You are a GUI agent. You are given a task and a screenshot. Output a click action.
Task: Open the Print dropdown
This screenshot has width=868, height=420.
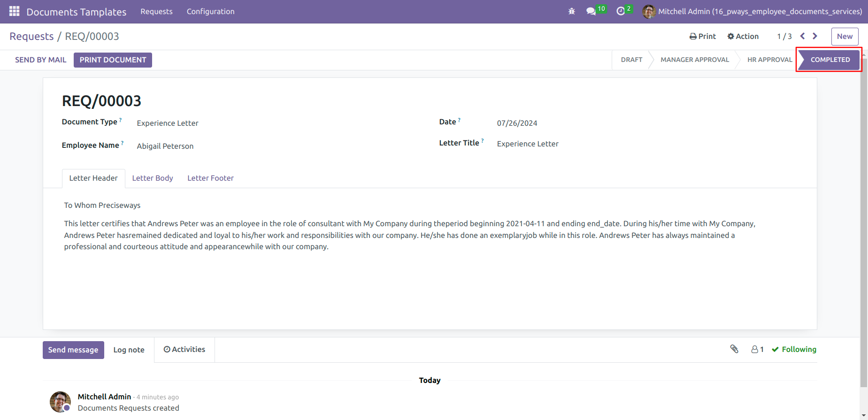702,36
